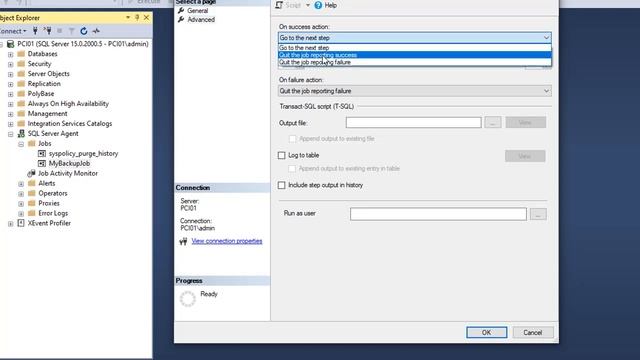640x360 pixels.
Task: Click the Databases folder icon
Action: click(x=21, y=54)
